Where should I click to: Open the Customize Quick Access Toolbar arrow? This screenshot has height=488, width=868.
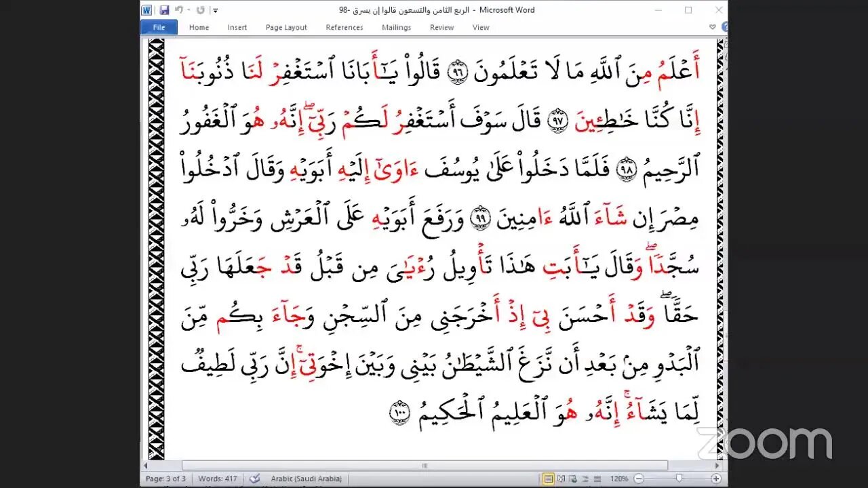216,10
